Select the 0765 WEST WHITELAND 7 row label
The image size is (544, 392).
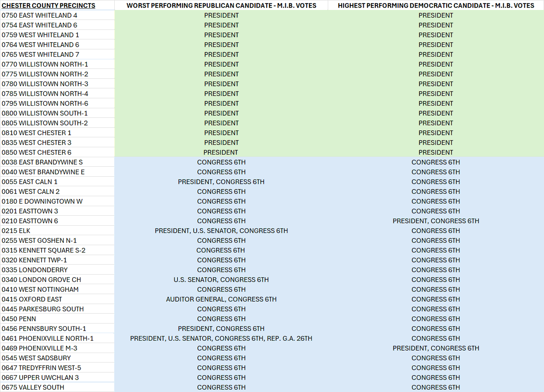(x=57, y=54)
